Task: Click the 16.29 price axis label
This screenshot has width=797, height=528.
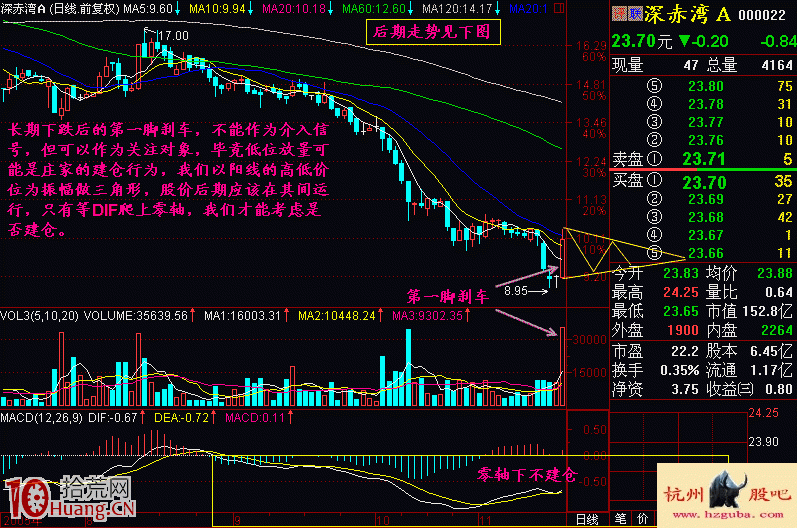Action: (591, 46)
